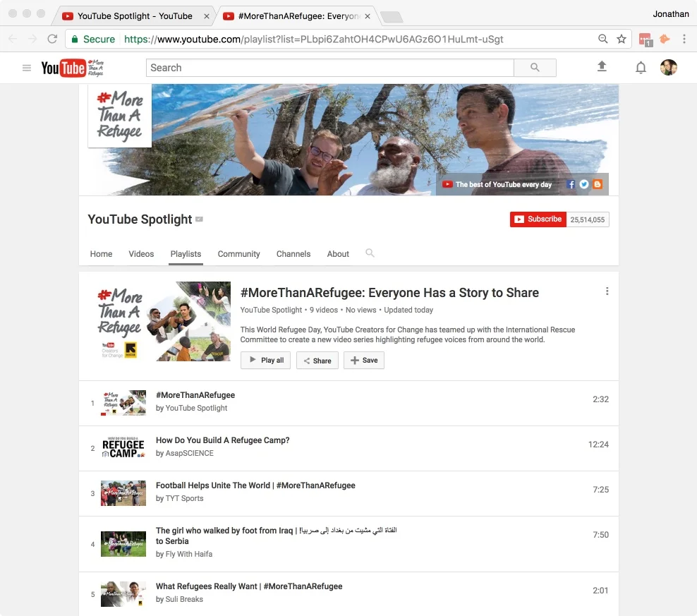Click the verified badge beside YouTube Spotlight
The image size is (697, 616).
[x=199, y=219]
